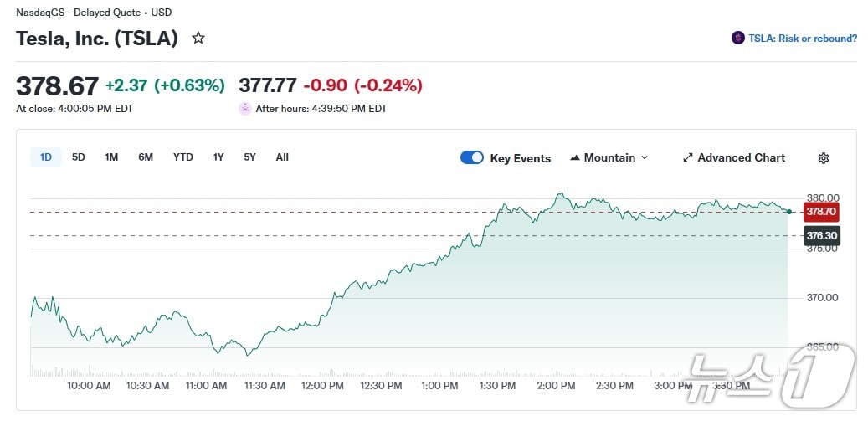This screenshot has height=421, width=868.
Task: Toggle the Key Events switch
Action: (x=472, y=157)
